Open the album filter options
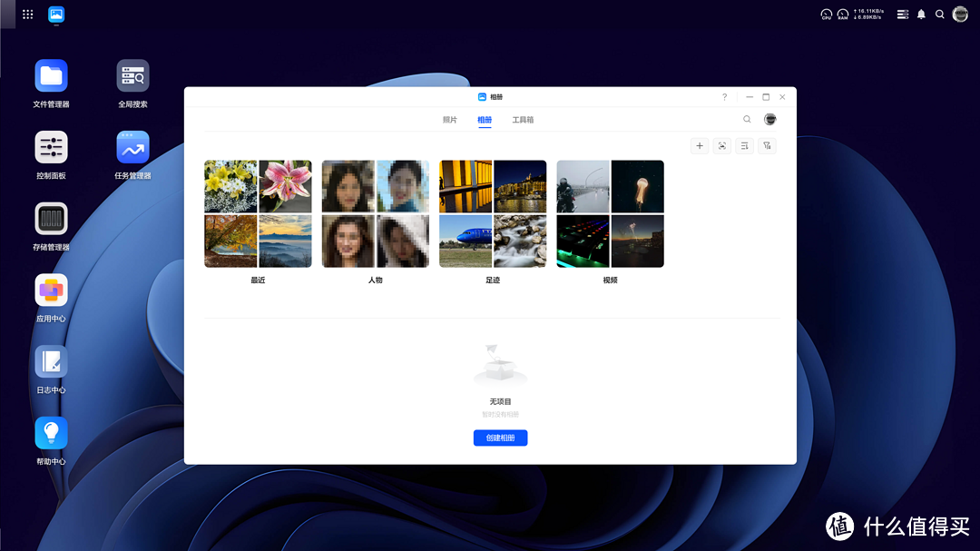Viewport: 980px width, 551px height. tap(767, 146)
